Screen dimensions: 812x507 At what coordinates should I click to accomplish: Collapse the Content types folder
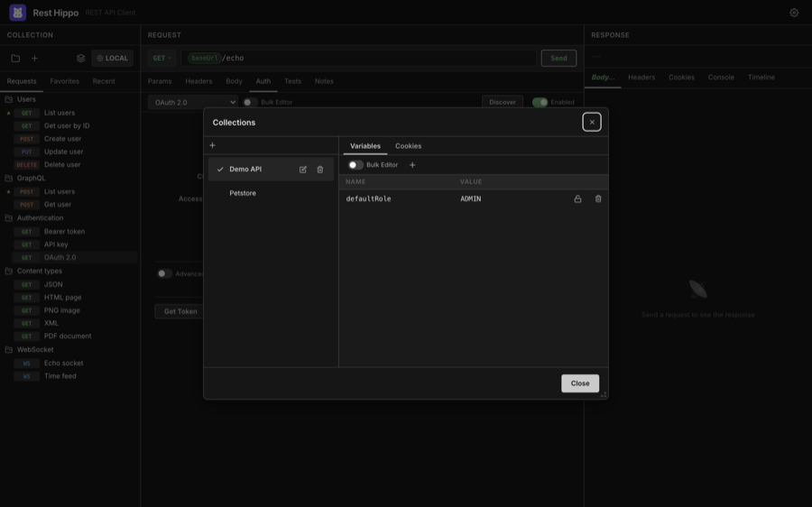(x=40, y=271)
